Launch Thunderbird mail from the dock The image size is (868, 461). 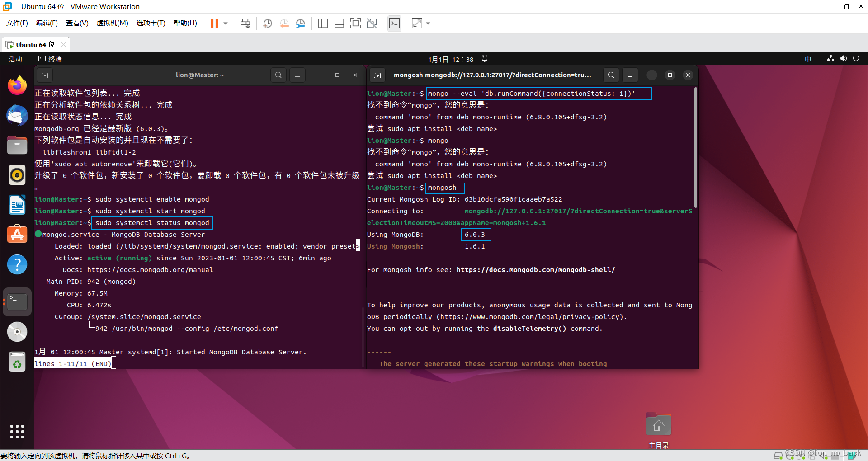point(17,115)
